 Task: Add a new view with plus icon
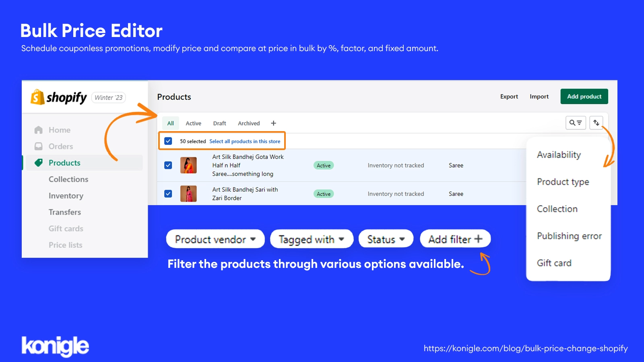[x=273, y=123]
